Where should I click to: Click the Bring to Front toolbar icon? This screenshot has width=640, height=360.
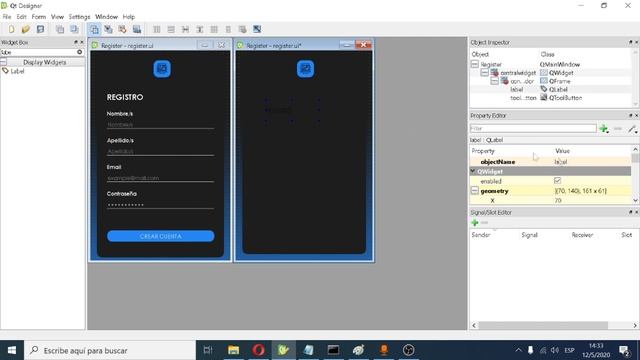click(x=74, y=29)
